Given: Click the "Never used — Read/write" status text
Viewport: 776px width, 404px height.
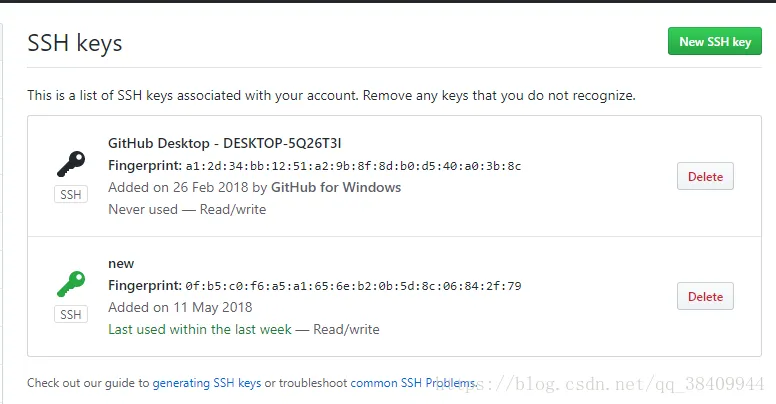Looking at the screenshot, I should [x=187, y=209].
